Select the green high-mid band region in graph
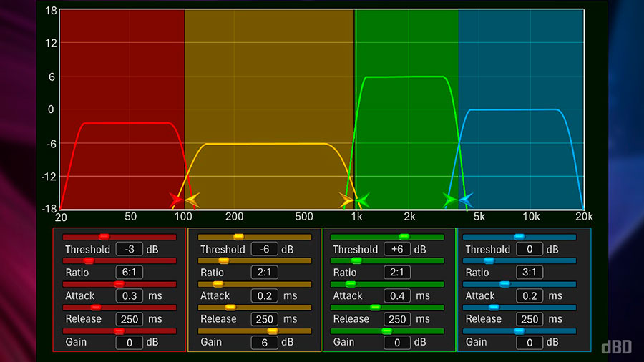Viewport: 644px width, 362px height. (x=406, y=109)
